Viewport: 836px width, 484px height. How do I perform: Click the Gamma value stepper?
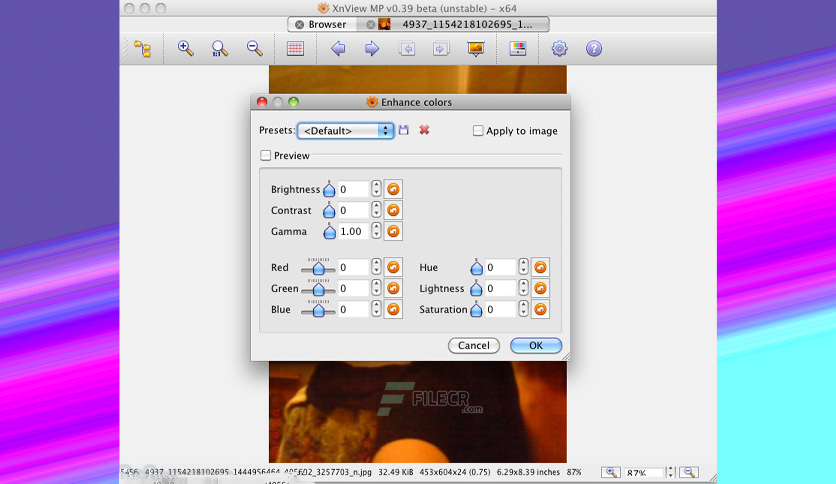point(376,231)
